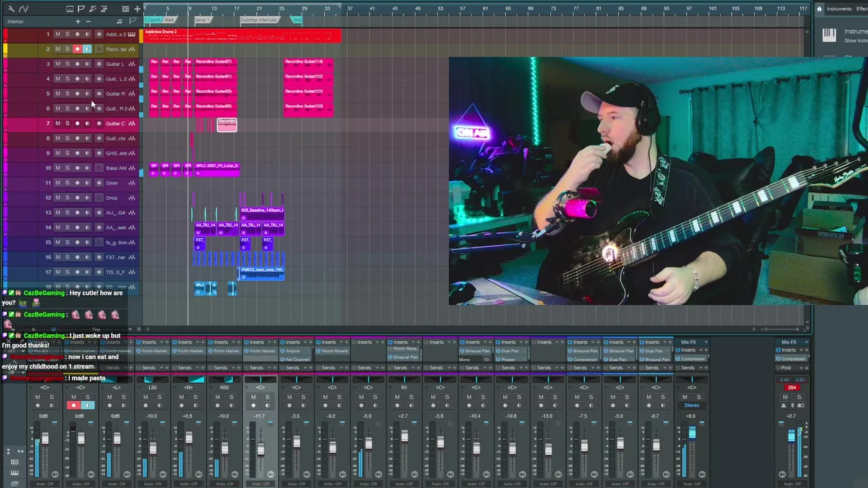The height and width of the screenshot is (488, 868).
Task: Click the red 204 peak indicator on main channel
Action: pyautogui.click(x=791, y=388)
